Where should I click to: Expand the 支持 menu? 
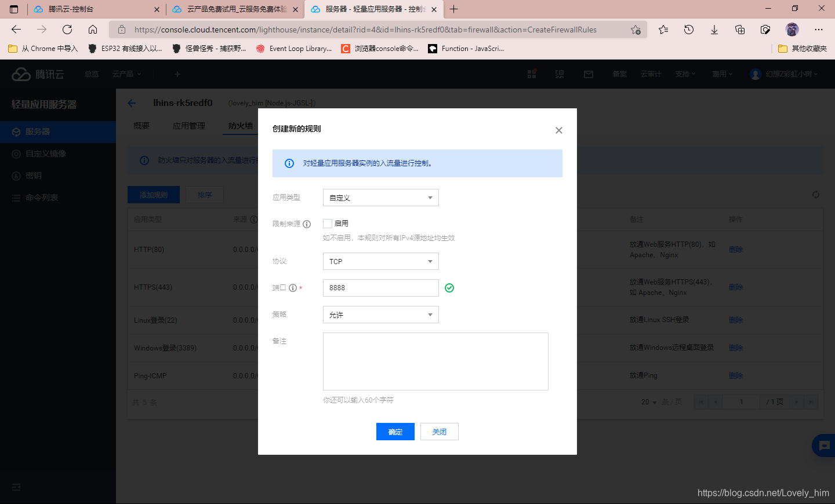[x=685, y=74]
